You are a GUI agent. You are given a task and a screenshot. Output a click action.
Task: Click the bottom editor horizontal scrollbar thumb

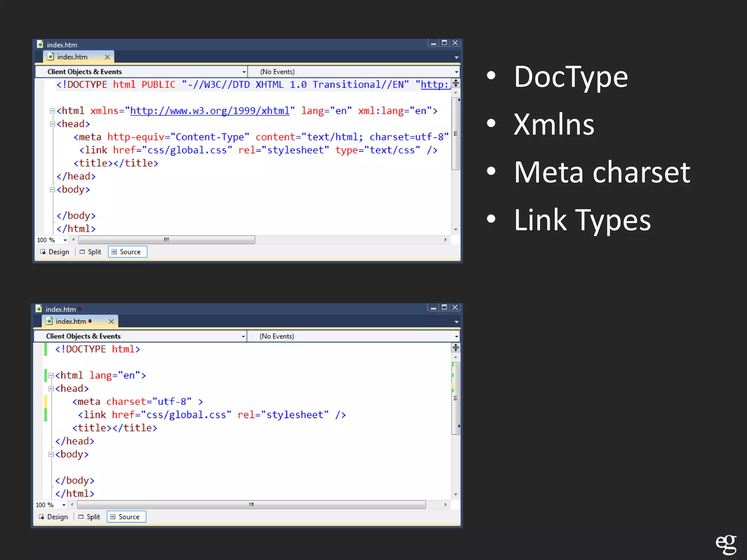click(x=251, y=505)
